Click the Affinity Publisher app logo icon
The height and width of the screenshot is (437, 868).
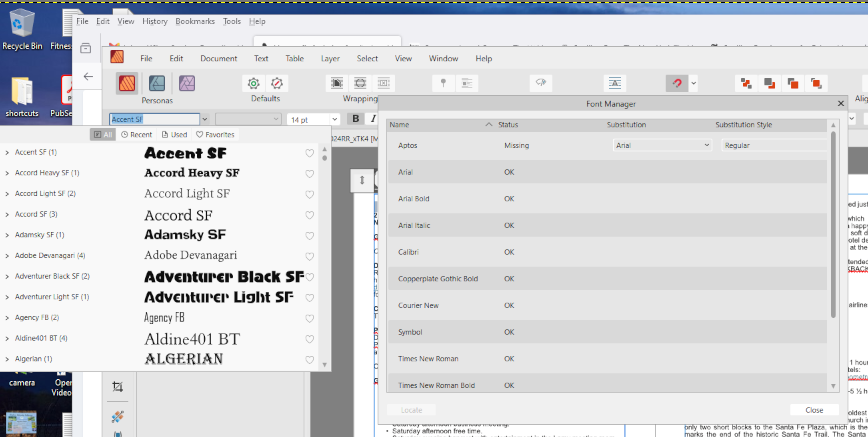coord(117,57)
